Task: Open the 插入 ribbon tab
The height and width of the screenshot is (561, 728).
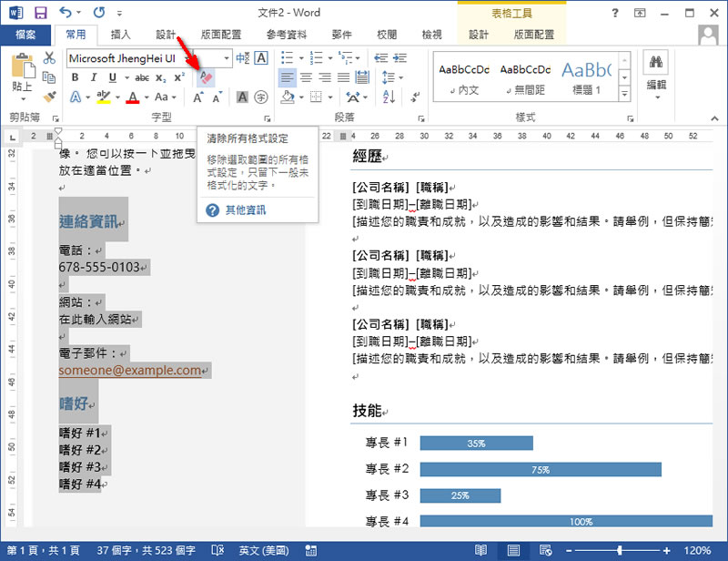Action: click(x=120, y=35)
